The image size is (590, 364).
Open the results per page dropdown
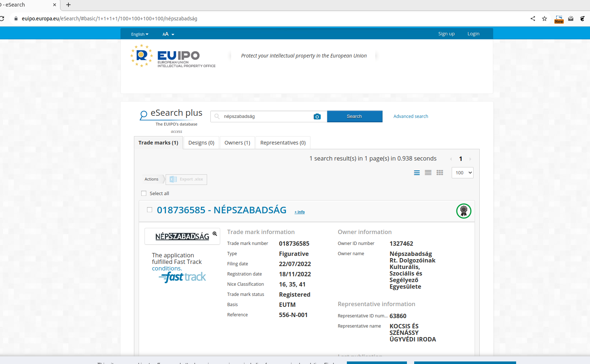[463, 173]
